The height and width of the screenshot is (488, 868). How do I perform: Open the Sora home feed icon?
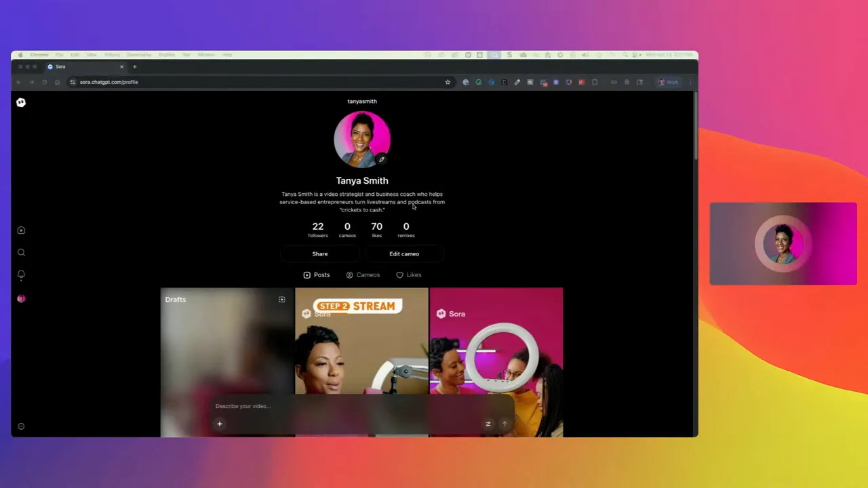click(21, 230)
